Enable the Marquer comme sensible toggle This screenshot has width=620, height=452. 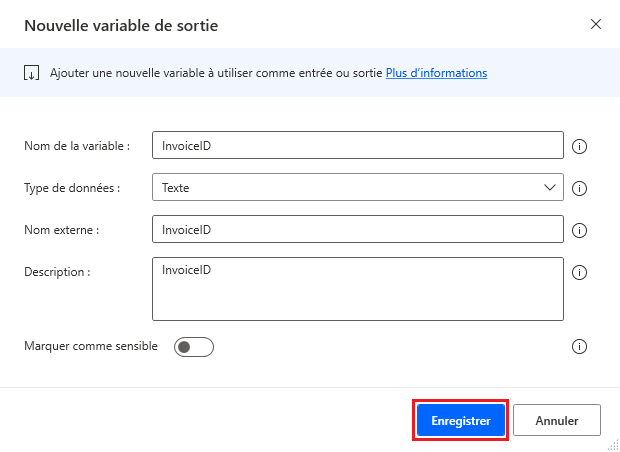click(x=194, y=347)
